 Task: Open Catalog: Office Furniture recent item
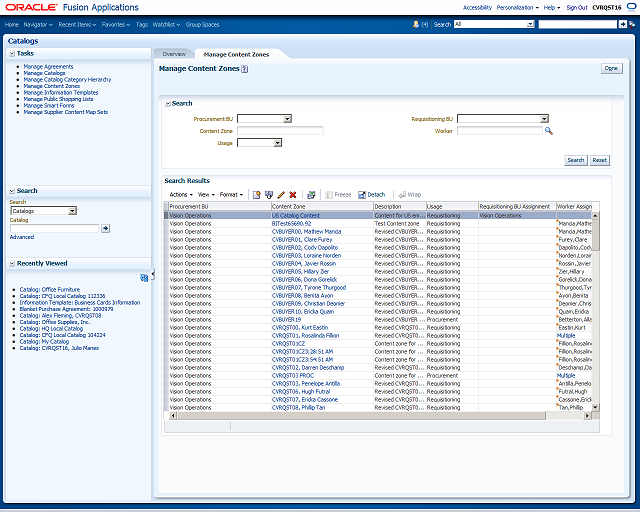tap(49, 289)
